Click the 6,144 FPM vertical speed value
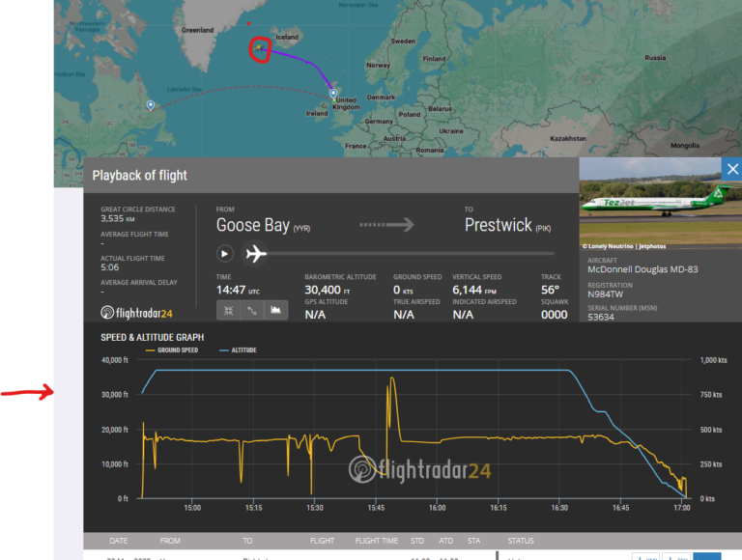Viewport: 742px width, 560px height. (474, 290)
